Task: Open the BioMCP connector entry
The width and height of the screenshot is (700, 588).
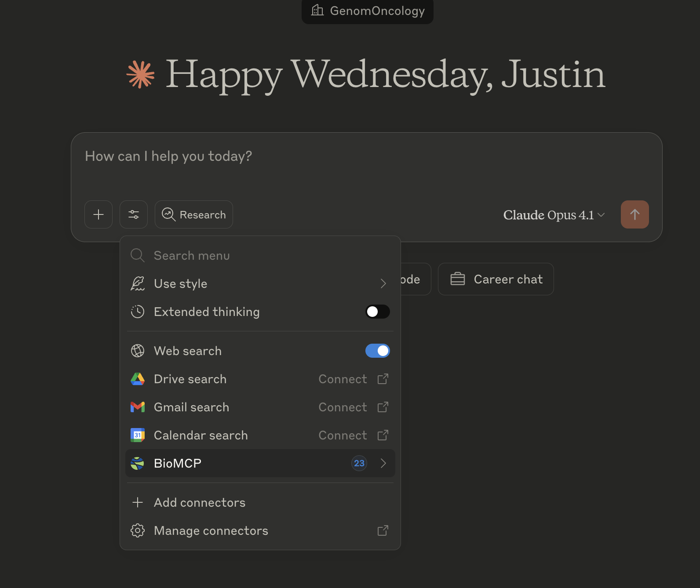Action: (x=260, y=463)
